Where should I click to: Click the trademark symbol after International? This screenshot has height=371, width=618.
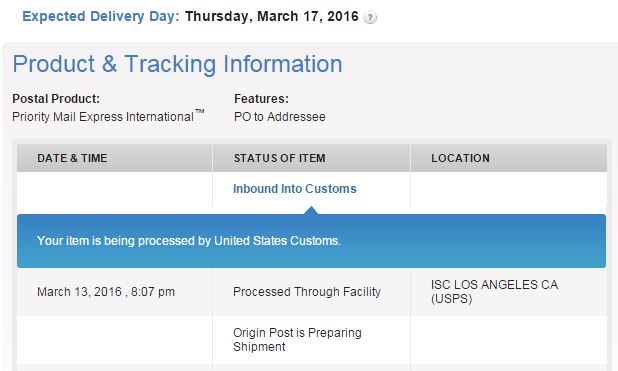click(199, 112)
